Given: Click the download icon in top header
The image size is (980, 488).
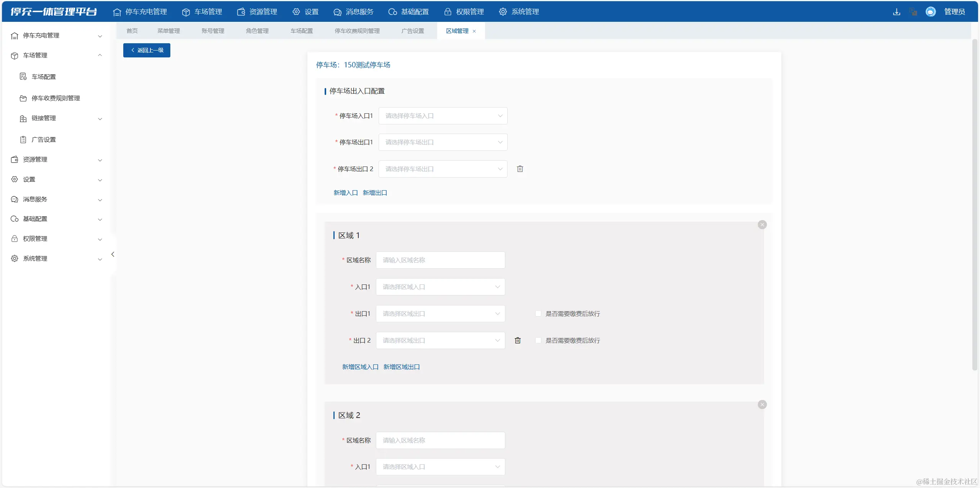Looking at the screenshot, I should tap(896, 12).
